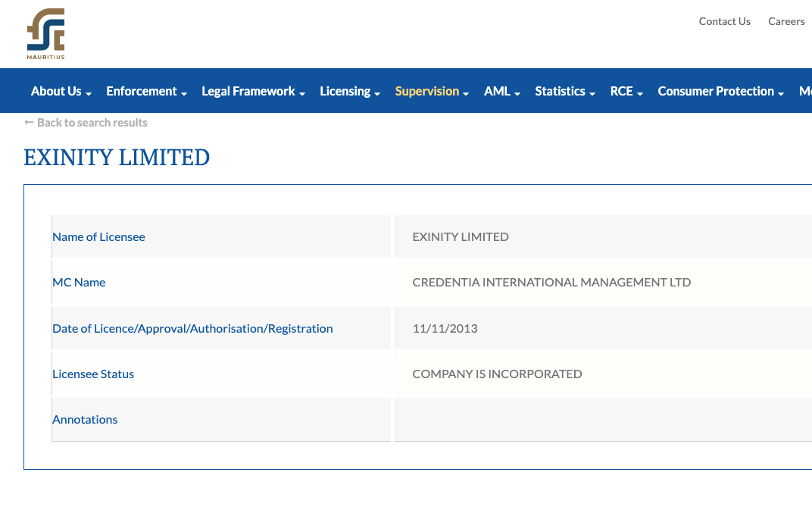Click the FSC Mauritius logo
Image resolution: width=812 pixels, height=510 pixels.
point(45,33)
